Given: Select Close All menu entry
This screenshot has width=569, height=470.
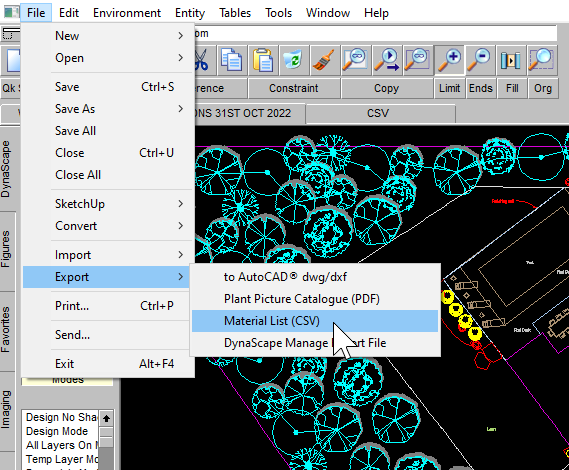Looking at the screenshot, I should point(108,175).
